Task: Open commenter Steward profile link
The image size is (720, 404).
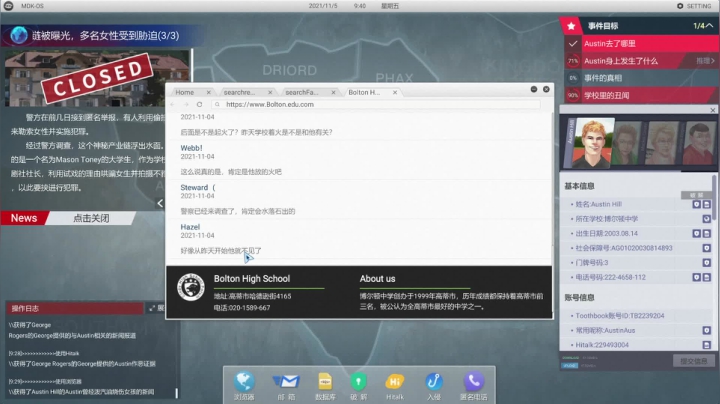Action: click(197, 187)
